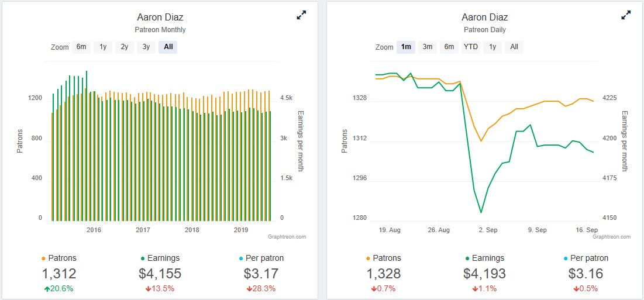This screenshot has height=300, width=644.
Task: Click the 19. Aug x-axis label
Action: [x=390, y=230]
